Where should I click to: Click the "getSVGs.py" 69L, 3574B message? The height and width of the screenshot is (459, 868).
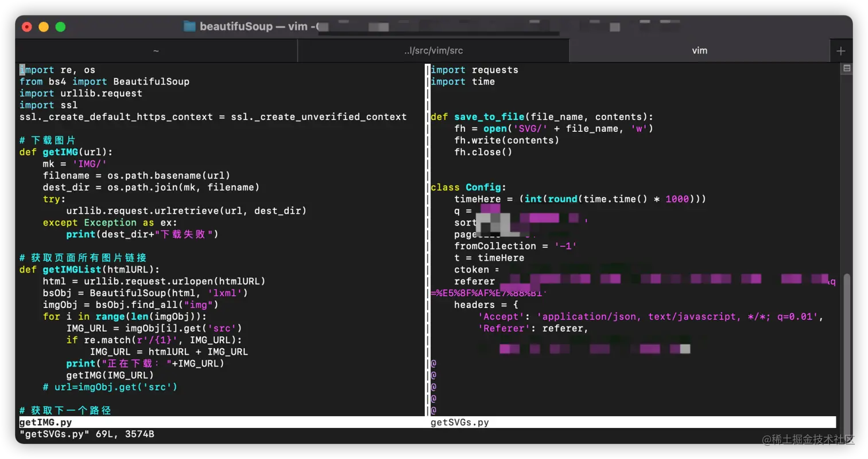click(87, 434)
